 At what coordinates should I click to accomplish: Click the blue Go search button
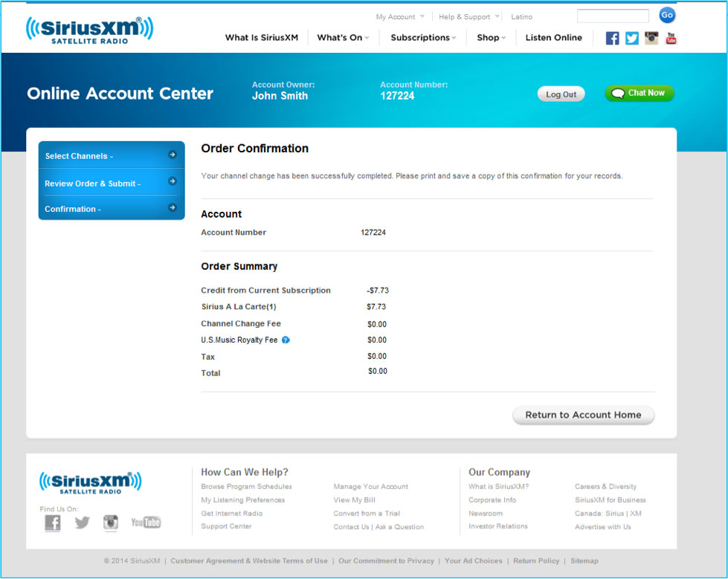667,15
